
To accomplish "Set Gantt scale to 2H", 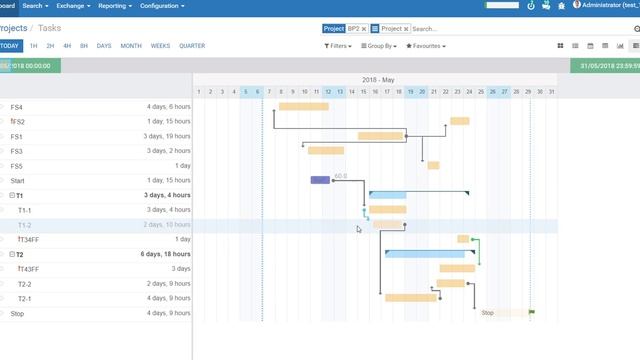I will [50, 46].
